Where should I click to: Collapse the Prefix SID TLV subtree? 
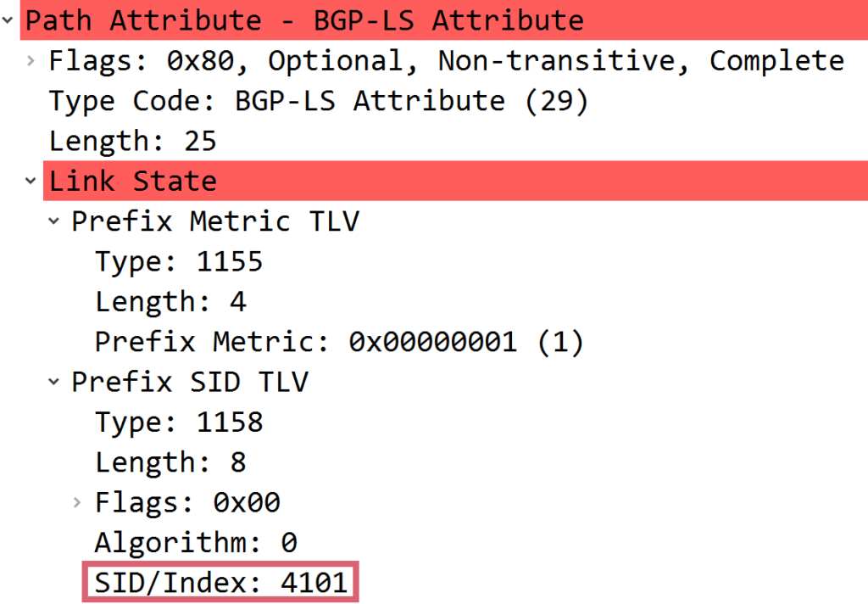click(x=53, y=382)
